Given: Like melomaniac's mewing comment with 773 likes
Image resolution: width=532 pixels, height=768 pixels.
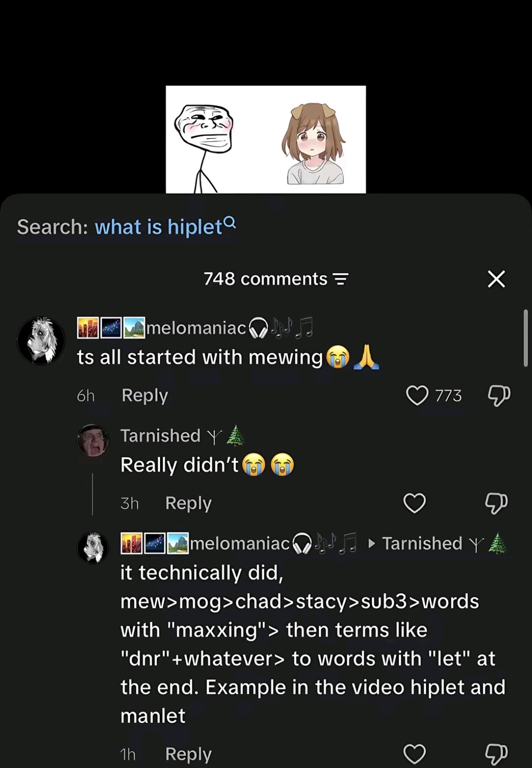Looking at the screenshot, I should click(x=417, y=395).
